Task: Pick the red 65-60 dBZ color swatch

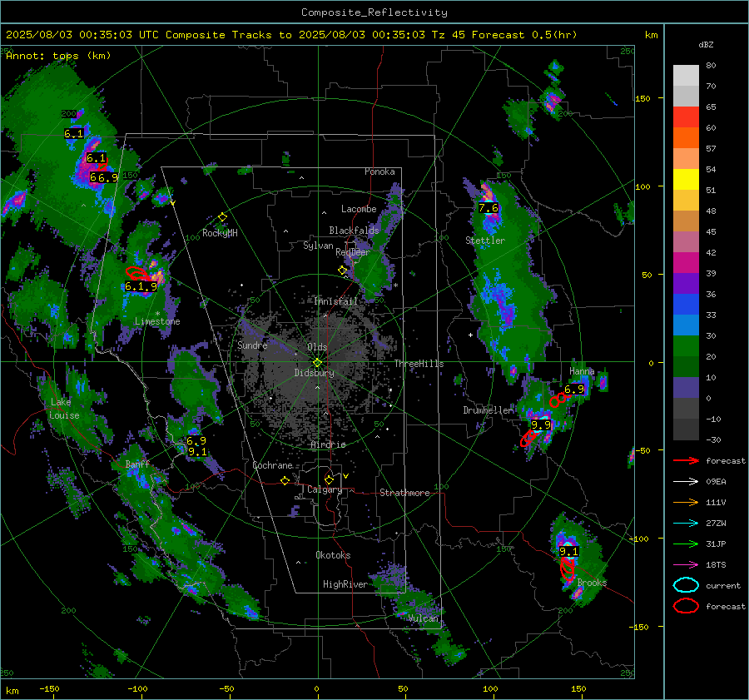Action: click(686, 117)
